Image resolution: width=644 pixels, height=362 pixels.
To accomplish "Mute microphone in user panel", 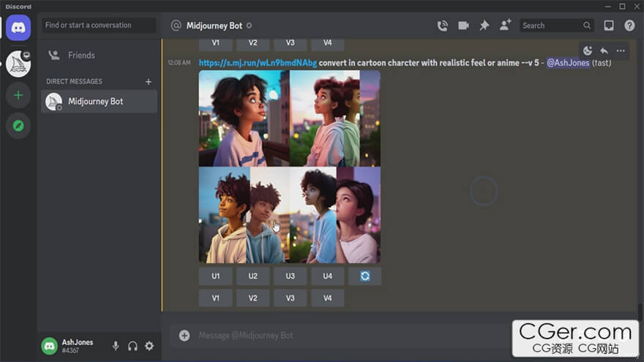I will click(x=116, y=346).
